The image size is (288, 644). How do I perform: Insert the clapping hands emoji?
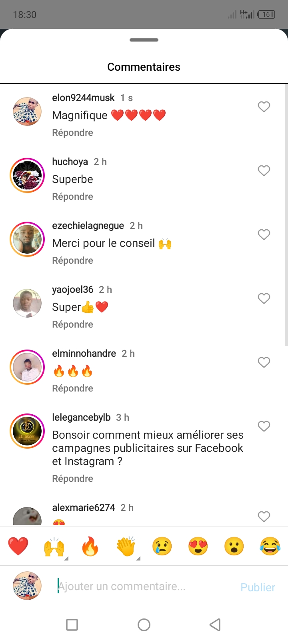[126, 547]
